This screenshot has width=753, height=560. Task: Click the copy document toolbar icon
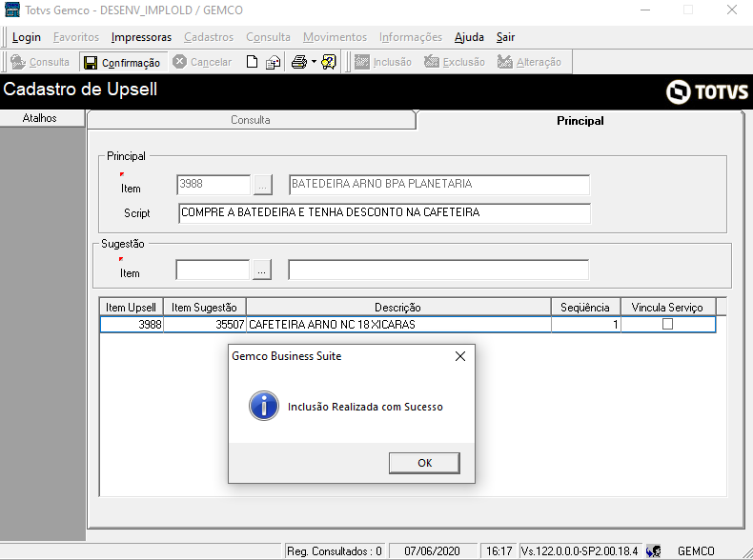click(x=274, y=62)
